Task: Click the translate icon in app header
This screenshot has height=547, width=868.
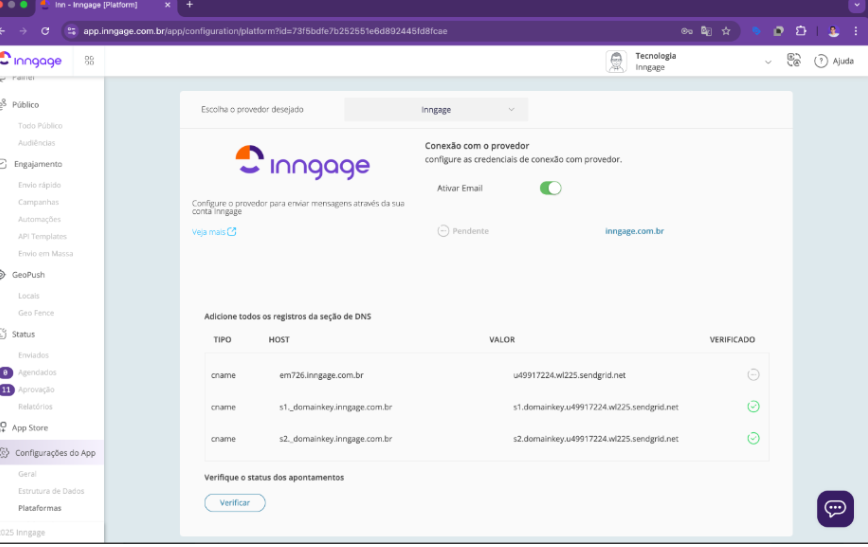Action: point(794,61)
